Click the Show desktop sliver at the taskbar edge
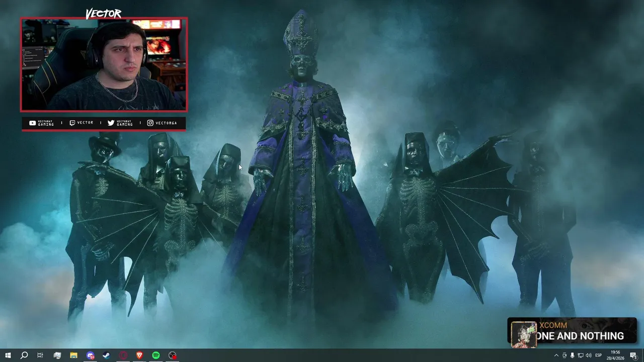 (642, 355)
